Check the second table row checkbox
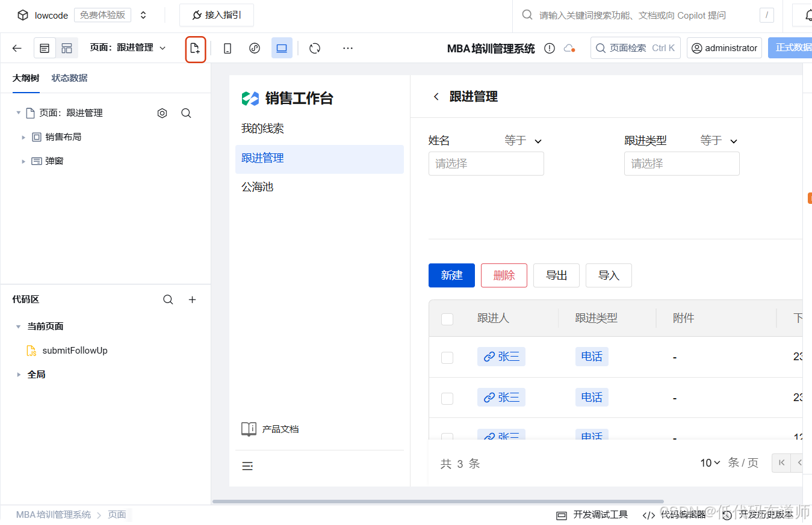 click(x=447, y=398)
